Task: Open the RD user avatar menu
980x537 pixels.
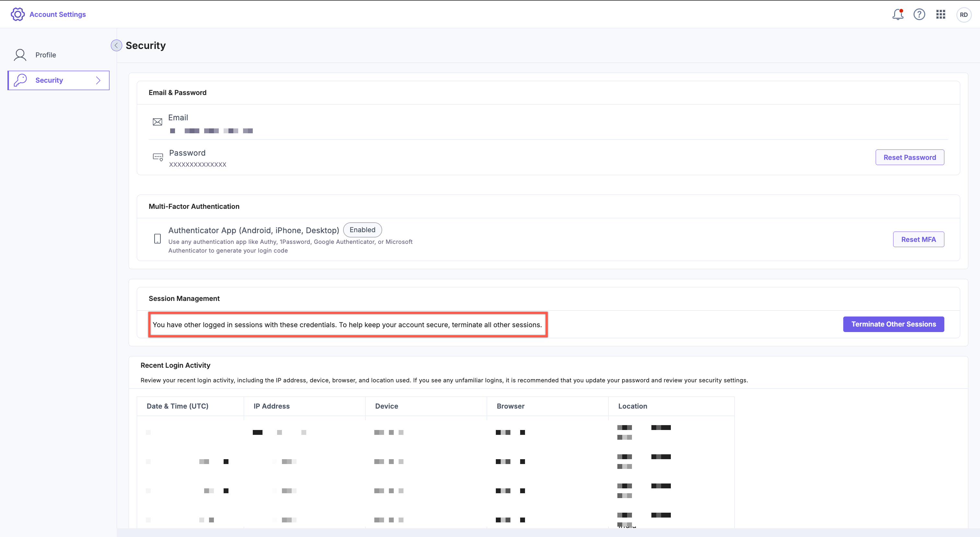Action: click(963, 15)
